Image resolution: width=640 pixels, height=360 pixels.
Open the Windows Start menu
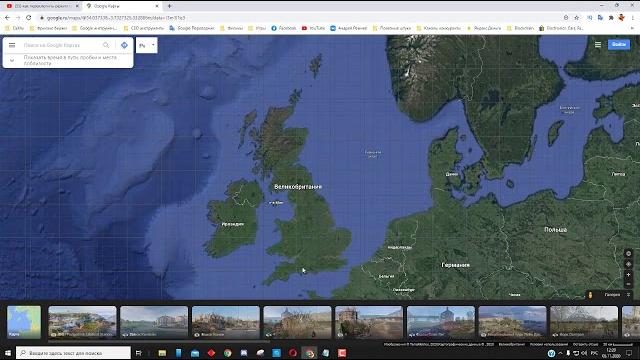coord(8,353)
